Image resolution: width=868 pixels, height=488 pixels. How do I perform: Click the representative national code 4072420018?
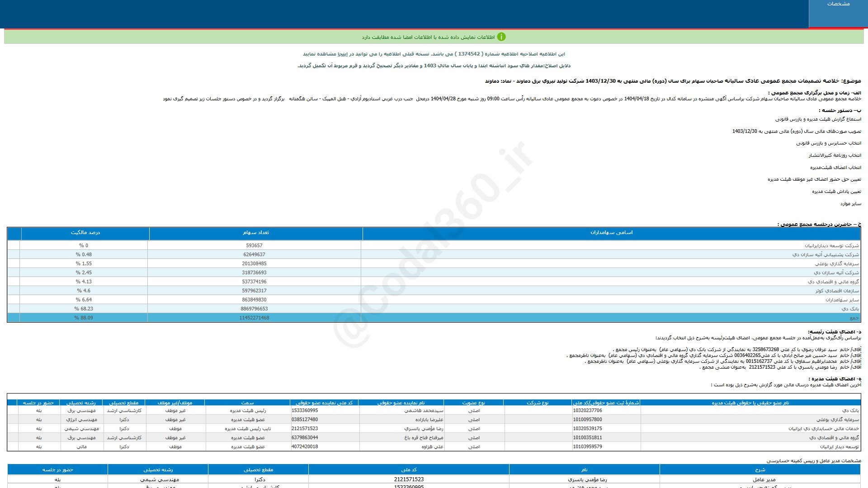click(305, 446)
